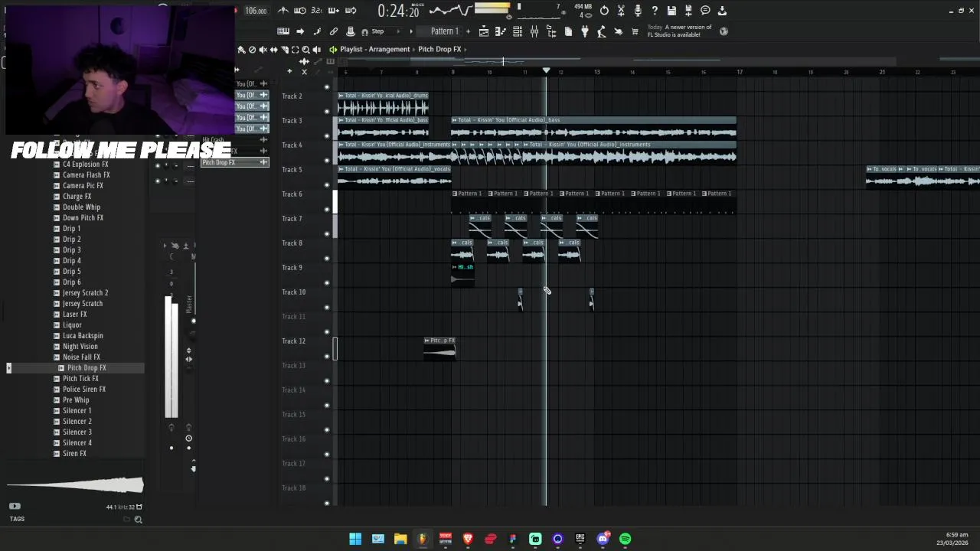The height and width of the screenshot is (551, 980).
Task: Click the link/chain icon in toolbar
Action: coord(333,31)
